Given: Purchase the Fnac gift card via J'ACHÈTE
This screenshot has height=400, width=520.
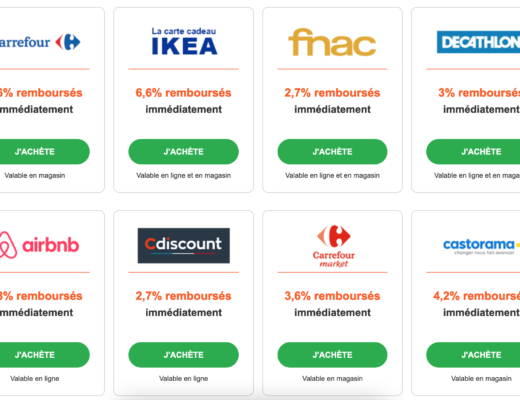Looking at the screenshot, I should tap(332, 152).
